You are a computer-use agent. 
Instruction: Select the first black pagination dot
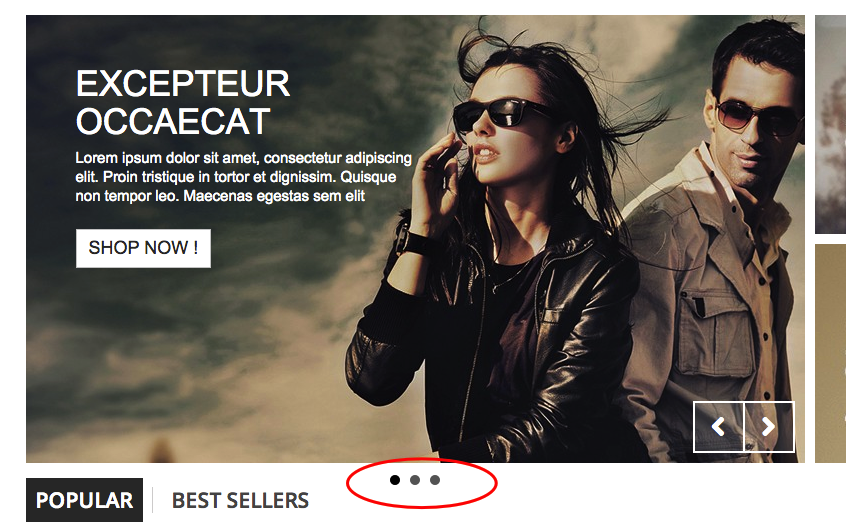[x=395, y=480]
